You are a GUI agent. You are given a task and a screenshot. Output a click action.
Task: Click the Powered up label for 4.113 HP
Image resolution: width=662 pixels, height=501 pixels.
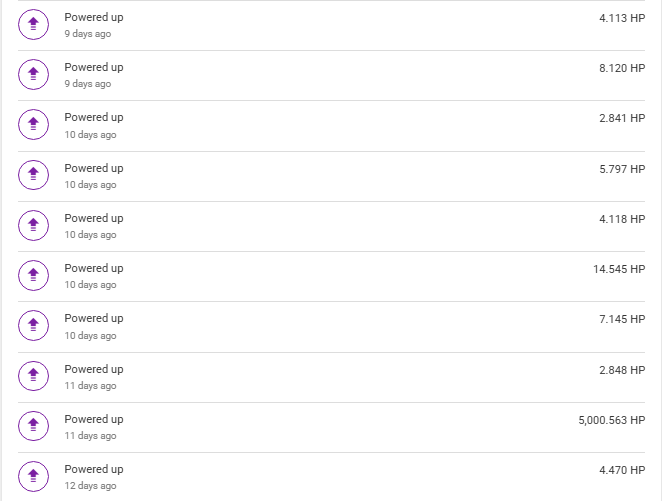click(x=94, y=18)
